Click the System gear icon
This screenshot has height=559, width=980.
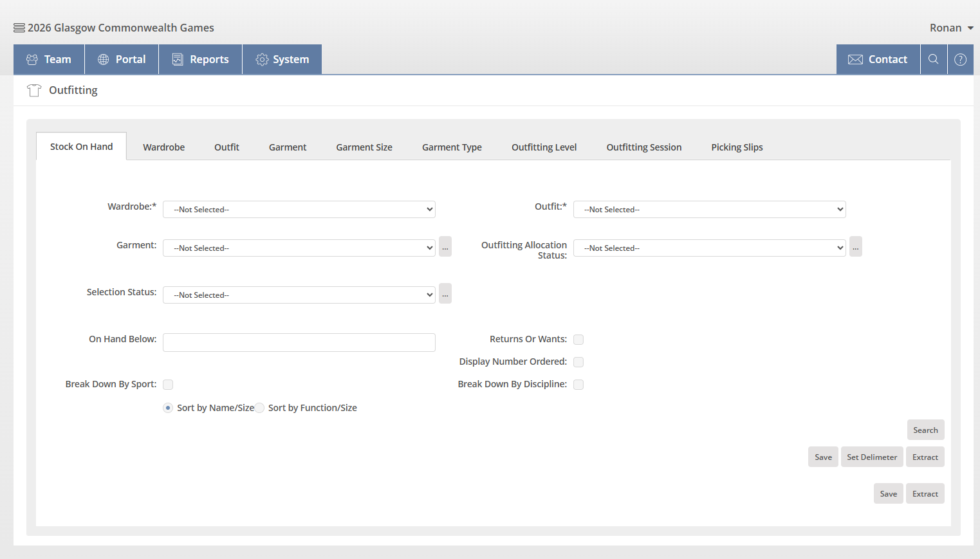(x=262, y=59)
